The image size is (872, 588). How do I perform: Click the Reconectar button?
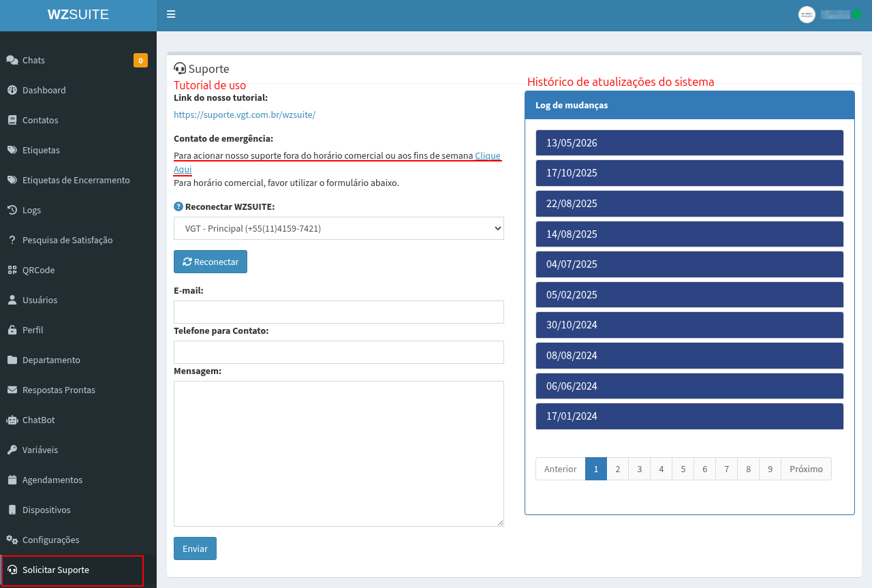coord(211,262)
